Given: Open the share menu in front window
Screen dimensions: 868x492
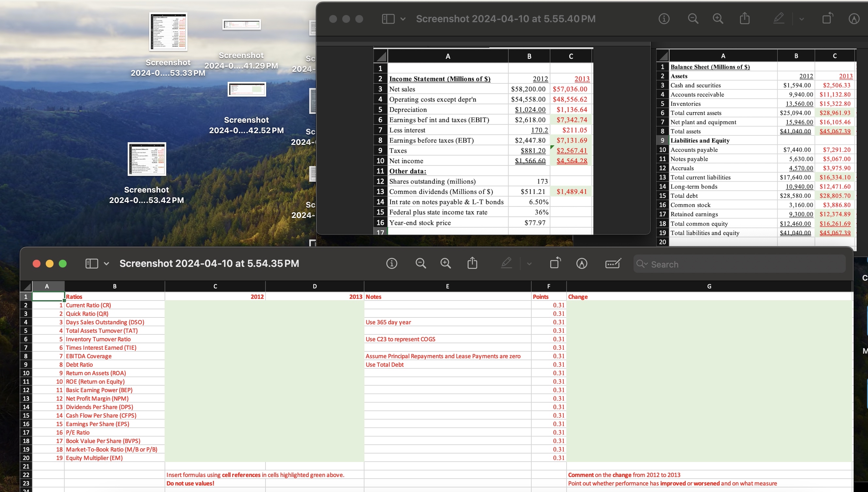Looking at the screenshot, I should tap(473, 263).
